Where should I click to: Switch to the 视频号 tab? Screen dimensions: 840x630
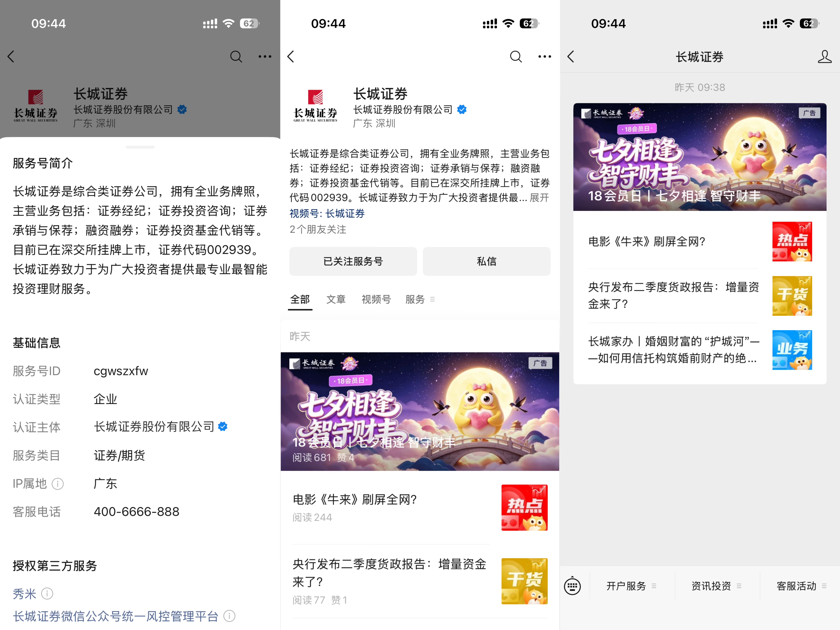tap(376, 299)
